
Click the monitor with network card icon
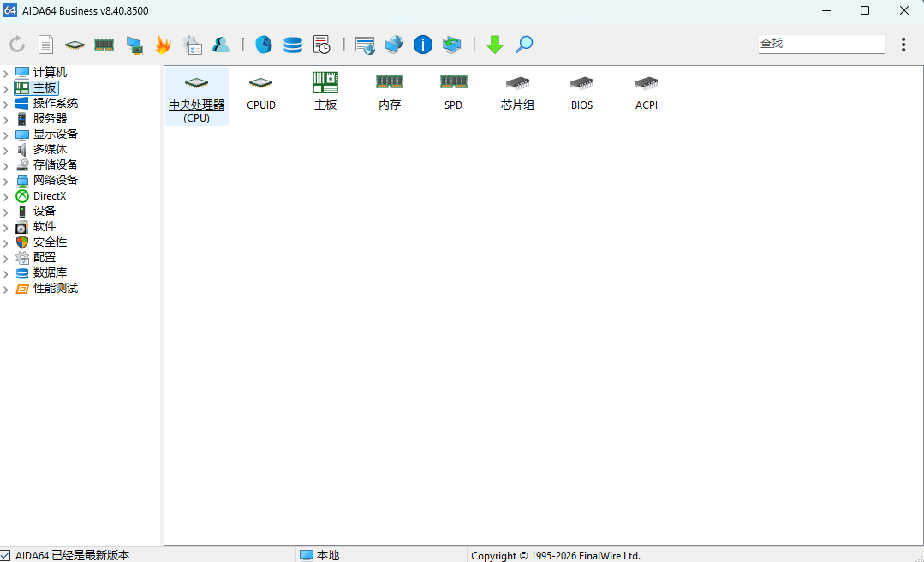tap(134, 45)
